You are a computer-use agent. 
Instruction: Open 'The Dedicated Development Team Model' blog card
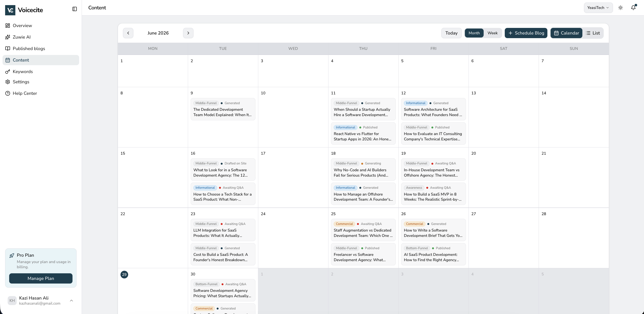tap(223, 109)
